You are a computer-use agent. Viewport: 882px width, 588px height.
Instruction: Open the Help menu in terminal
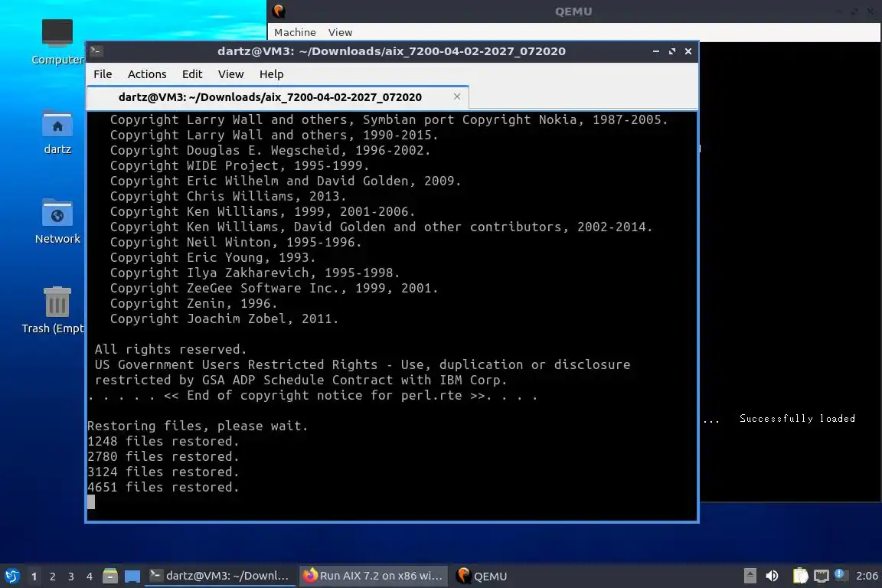(271, 73)
